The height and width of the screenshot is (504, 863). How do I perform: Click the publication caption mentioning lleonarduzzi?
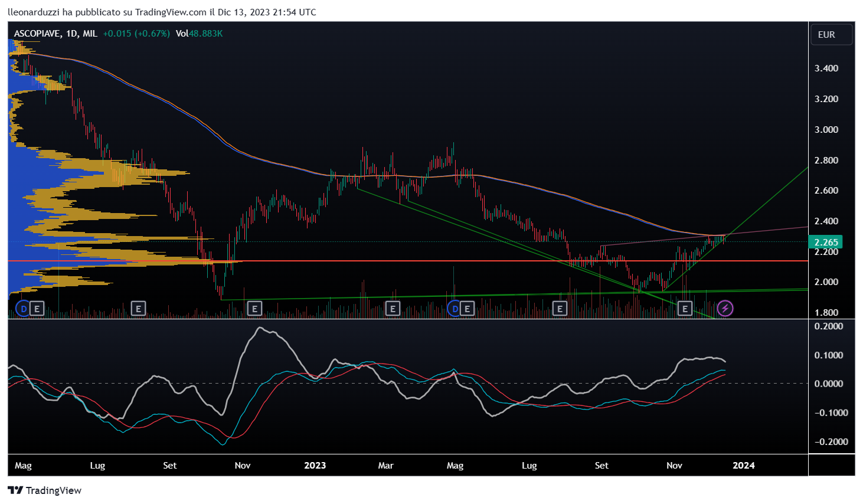coord(162,12)
